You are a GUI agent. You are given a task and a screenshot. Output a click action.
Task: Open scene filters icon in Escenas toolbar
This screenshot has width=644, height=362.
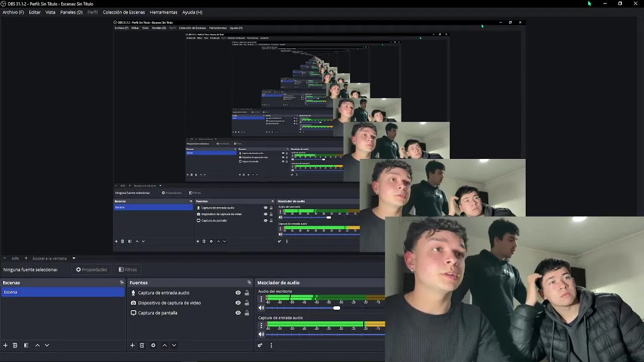[26, 345]
